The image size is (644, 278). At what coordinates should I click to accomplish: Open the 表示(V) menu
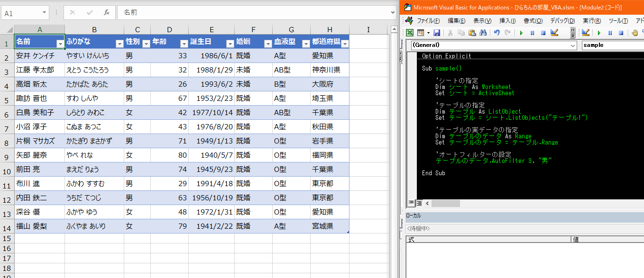[482, 20]
